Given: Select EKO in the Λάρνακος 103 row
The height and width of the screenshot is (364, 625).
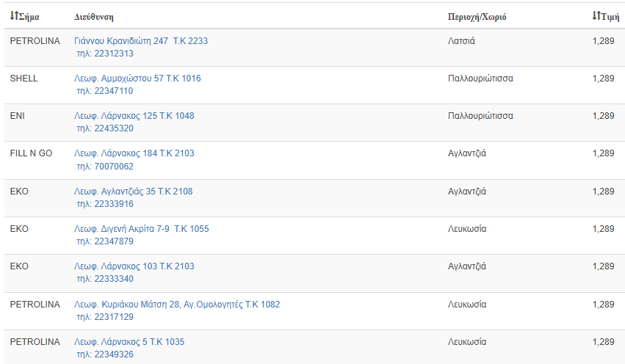Looking at the screenshot, I should [x=19, y=266].
